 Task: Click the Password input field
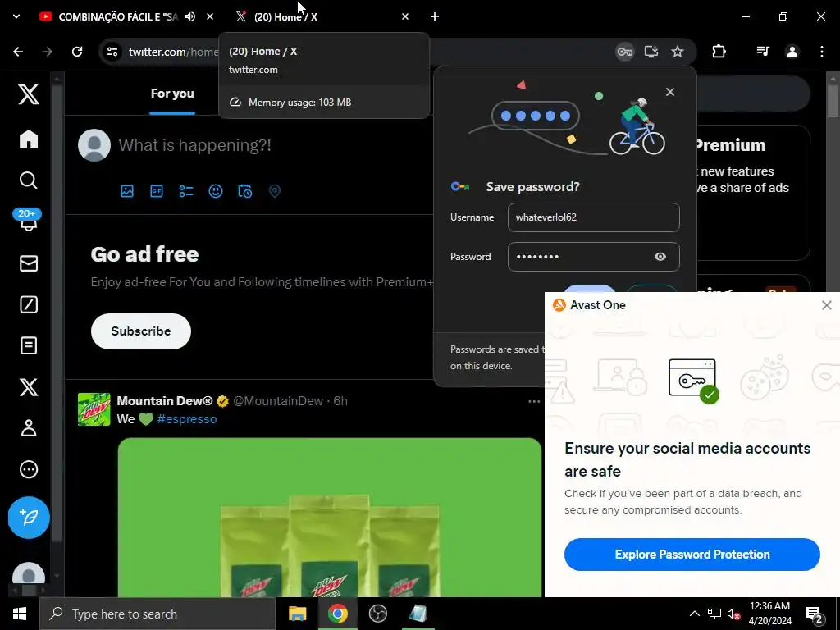pos(594,257)
